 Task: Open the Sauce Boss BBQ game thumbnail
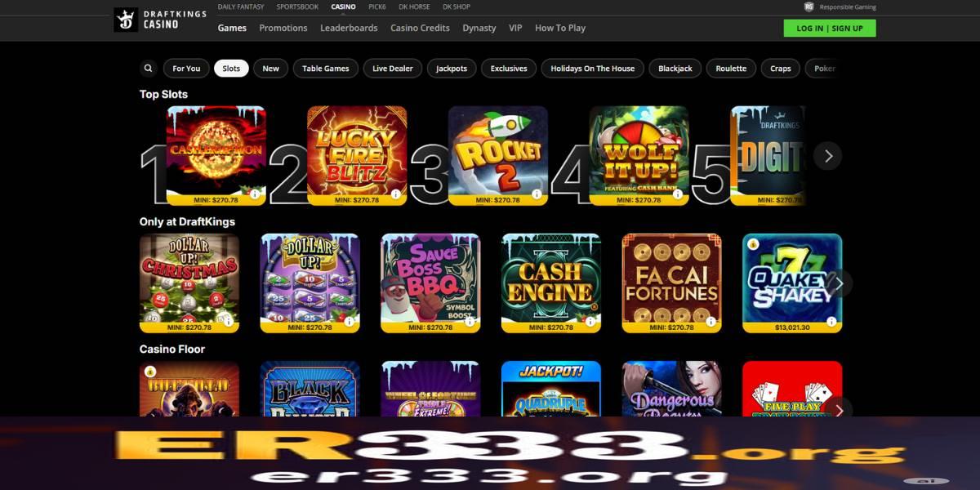click(430, 283)
